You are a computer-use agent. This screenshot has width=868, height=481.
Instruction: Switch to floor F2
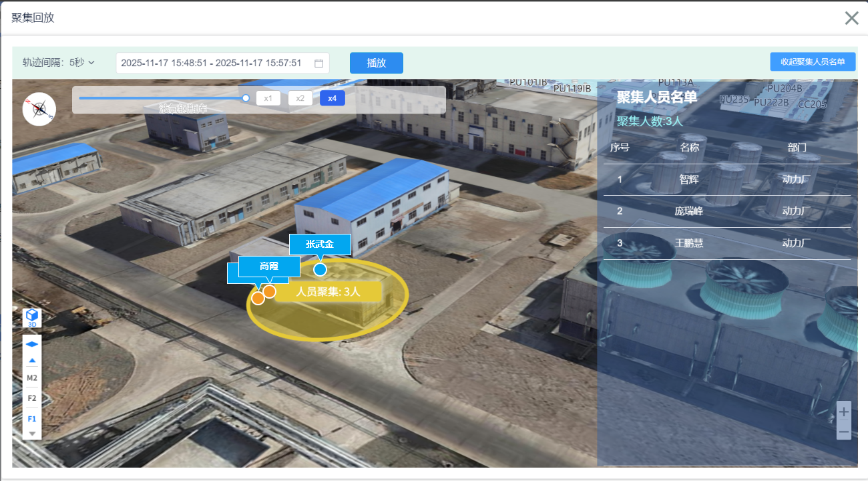[x=32, y=398]
